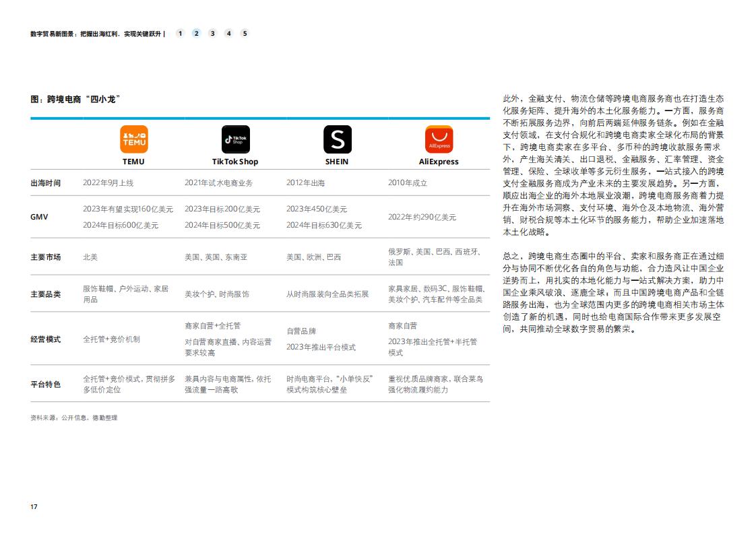Viewport: 756px width, 534px height.
Task: Click the 主要市场 row header
Action: click(45, 257)
